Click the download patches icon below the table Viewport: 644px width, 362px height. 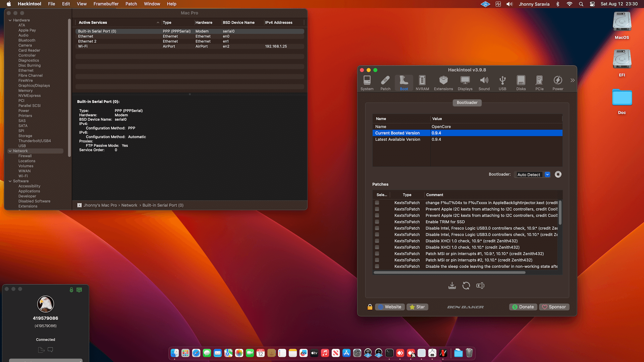(452, 286)
